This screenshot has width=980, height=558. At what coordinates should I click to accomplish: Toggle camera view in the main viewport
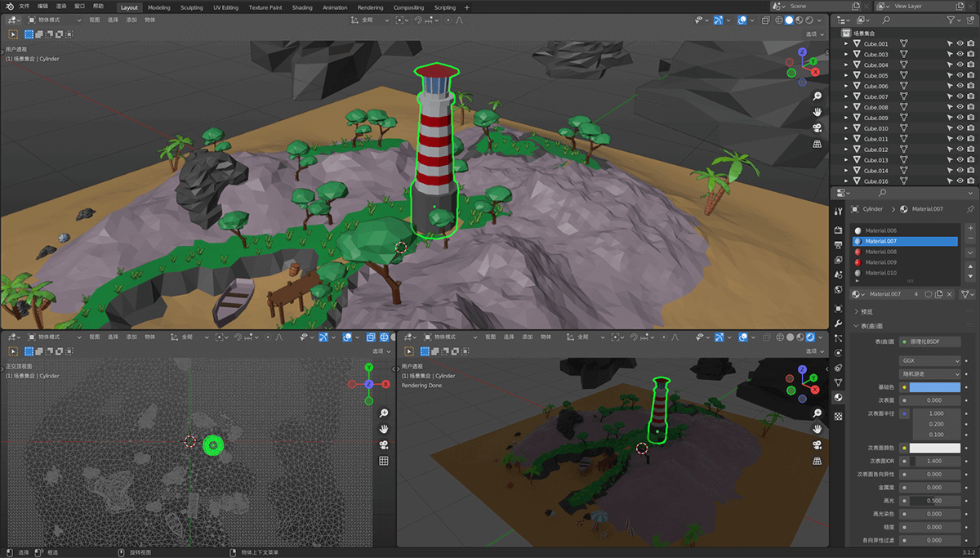pos(817,128)
